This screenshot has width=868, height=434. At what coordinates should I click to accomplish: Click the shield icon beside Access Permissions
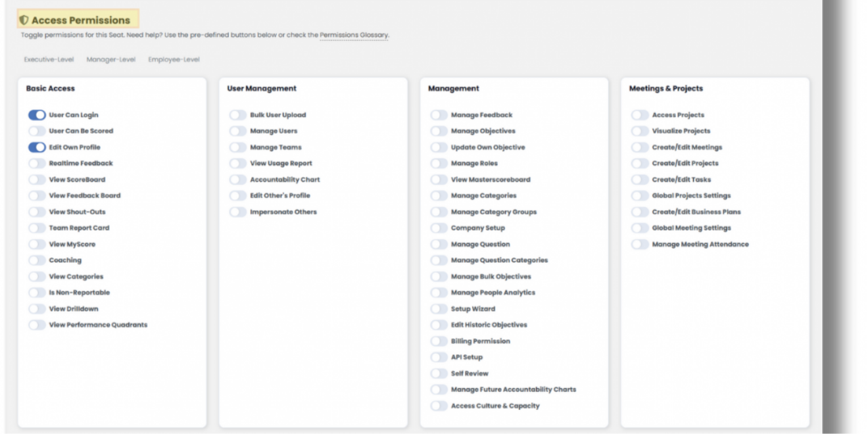pos(24,20)
